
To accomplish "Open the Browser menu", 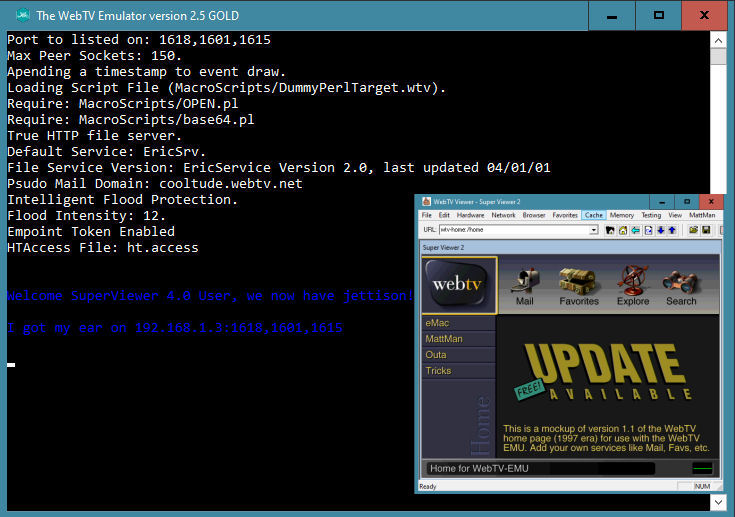I will click(534, 215).
